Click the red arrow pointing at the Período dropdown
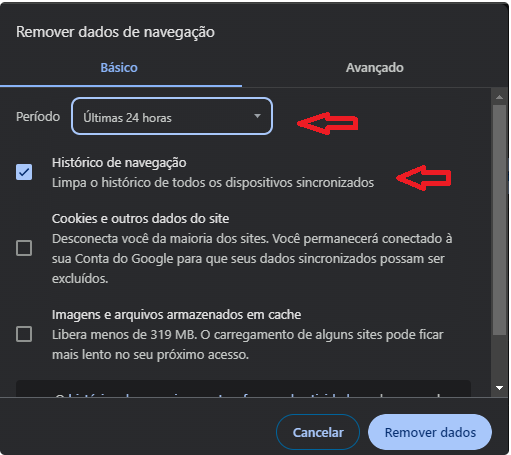511x455 pixels. point(327,123)
